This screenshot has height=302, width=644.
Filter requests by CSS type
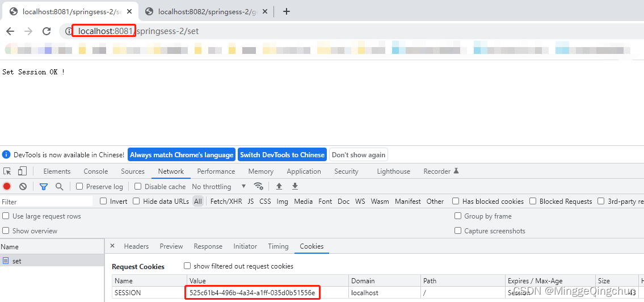point(266,202)
